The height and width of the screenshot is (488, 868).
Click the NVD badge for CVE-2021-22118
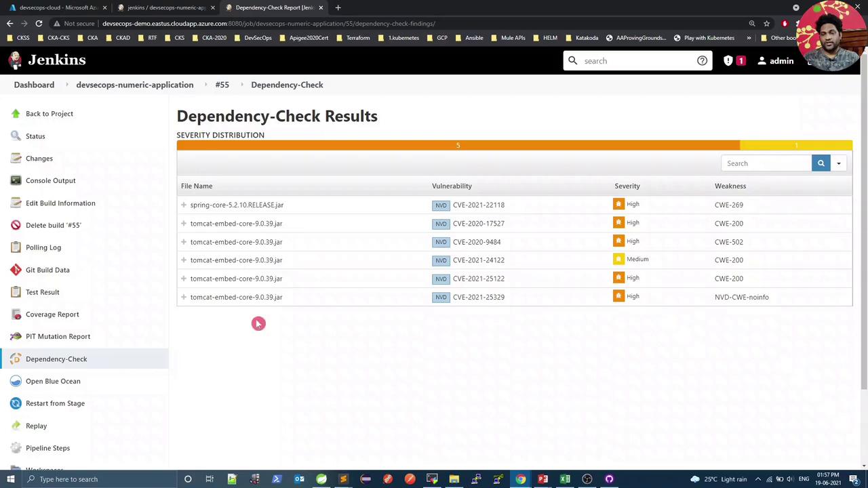[441, 205]
